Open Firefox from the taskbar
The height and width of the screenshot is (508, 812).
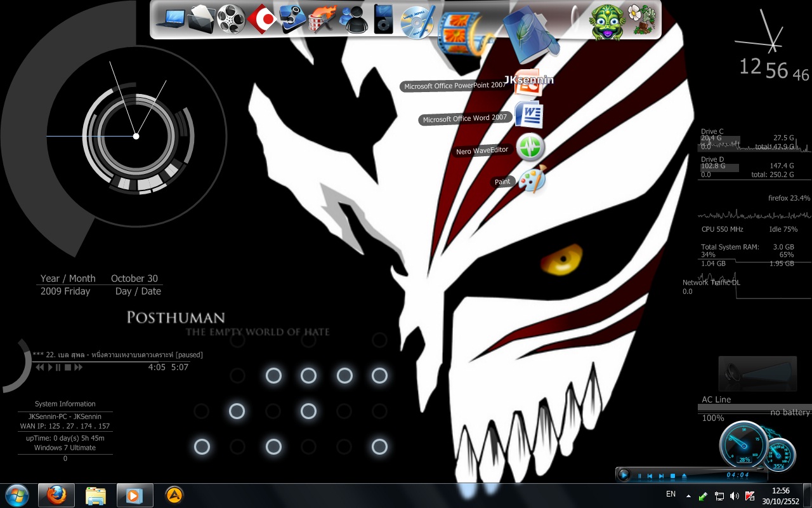(x=56, y=495)
